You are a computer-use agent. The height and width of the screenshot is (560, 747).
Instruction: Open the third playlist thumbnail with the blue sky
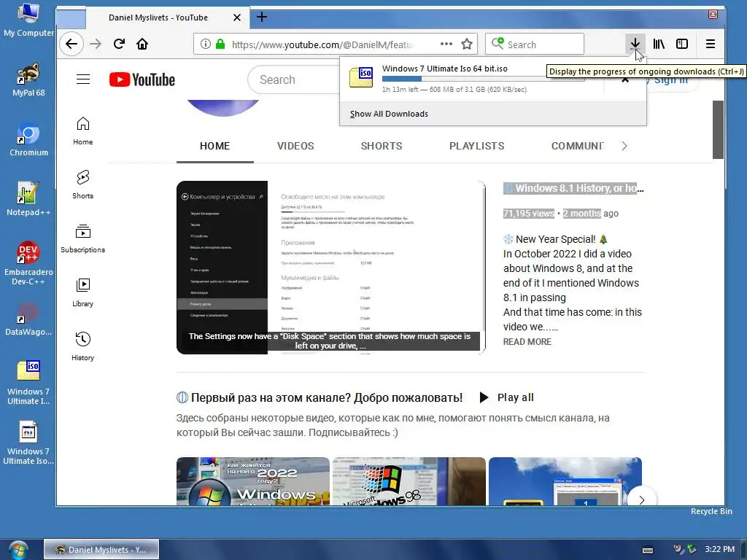pyautogui.click(x=565, y=481)
